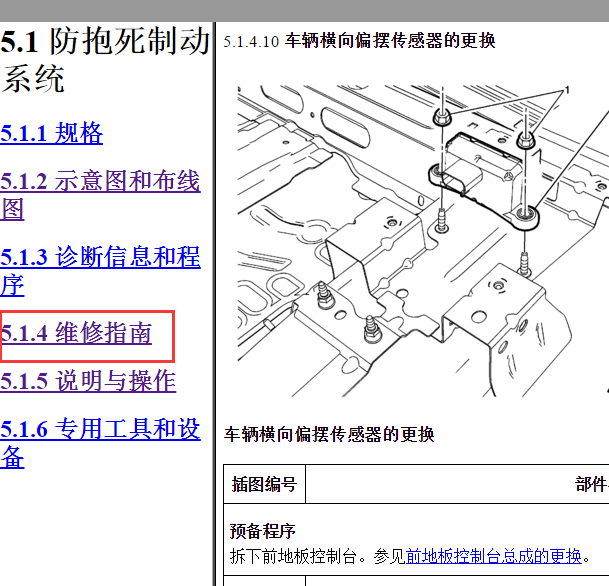Follow the 前地板控制台总成的更换 link
Image resolution: width=609 pixels, height=586 pixels.
[494, 556]
